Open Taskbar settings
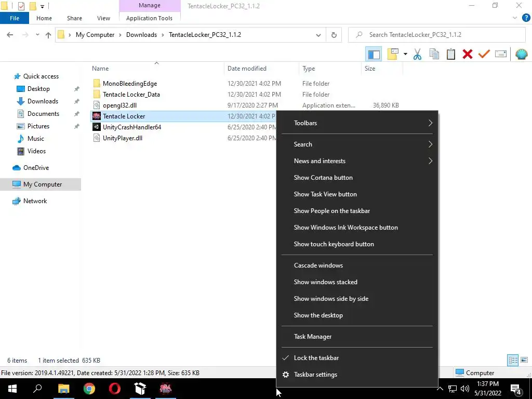The height and width of the screenshot is (399, 532). (x=357, y=375)
